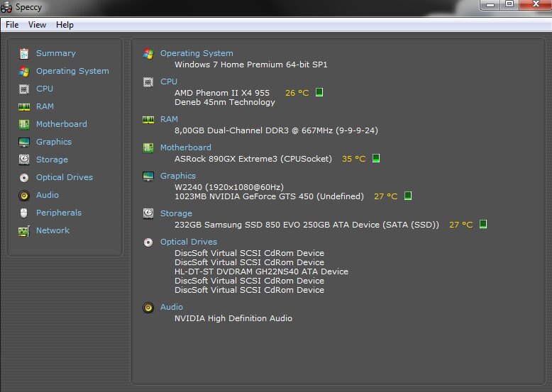Click the Motherboard icon in main panel
The image size is (552, 392).
click(148, 147)
